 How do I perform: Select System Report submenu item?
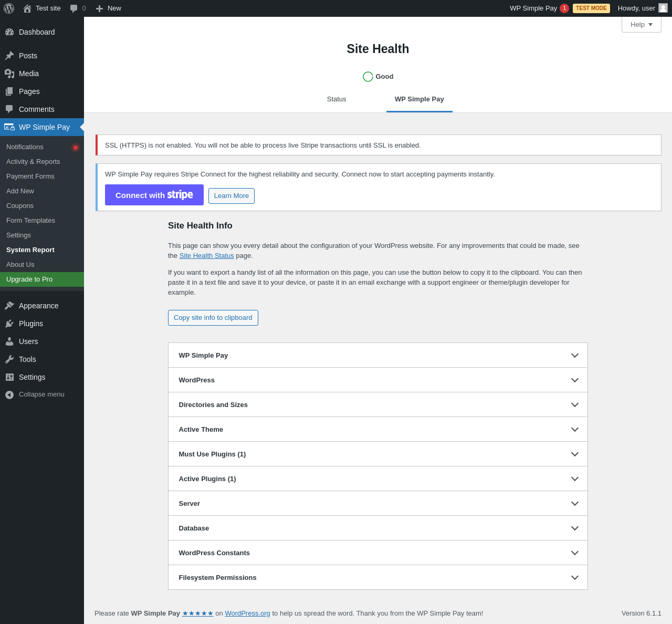click(x=42, y=250)
